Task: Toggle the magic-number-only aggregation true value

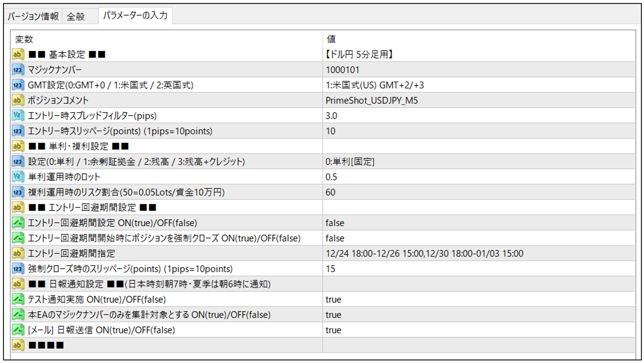Action: tap(333, 315)
